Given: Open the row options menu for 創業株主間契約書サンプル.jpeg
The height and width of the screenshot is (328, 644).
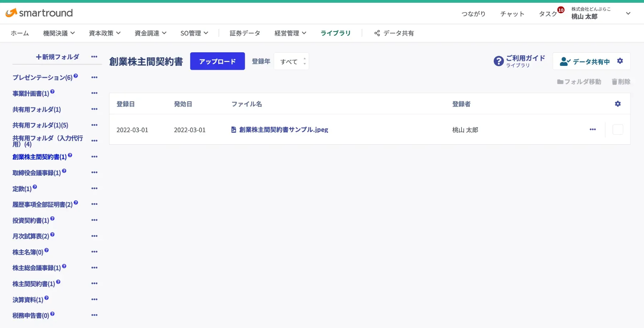Looking at the screenshot, I should point(592,130).
